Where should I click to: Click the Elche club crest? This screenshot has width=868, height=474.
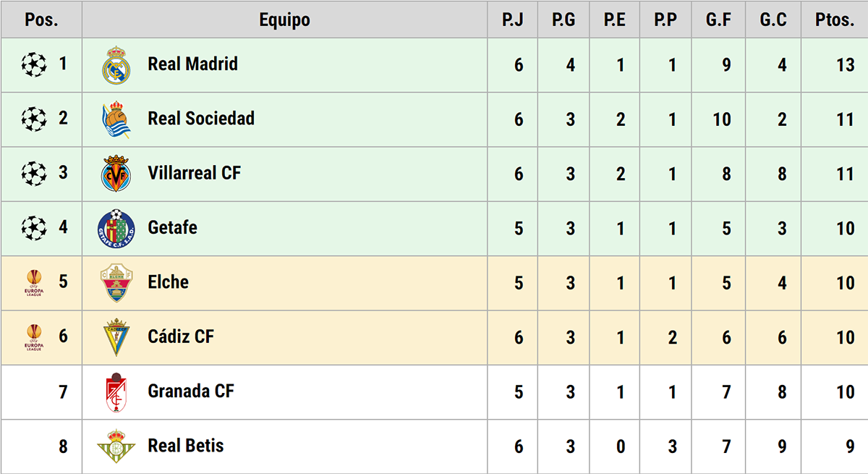click(116, 283)
